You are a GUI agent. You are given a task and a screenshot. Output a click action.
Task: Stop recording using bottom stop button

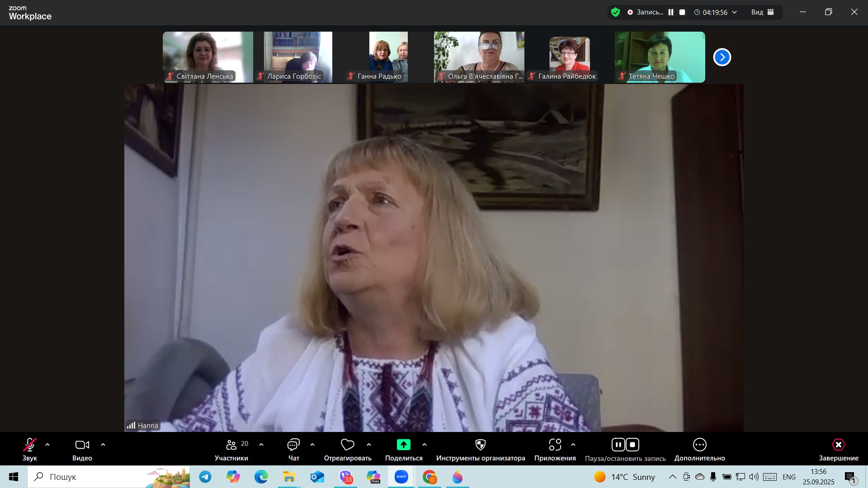(x=632, y=445)
